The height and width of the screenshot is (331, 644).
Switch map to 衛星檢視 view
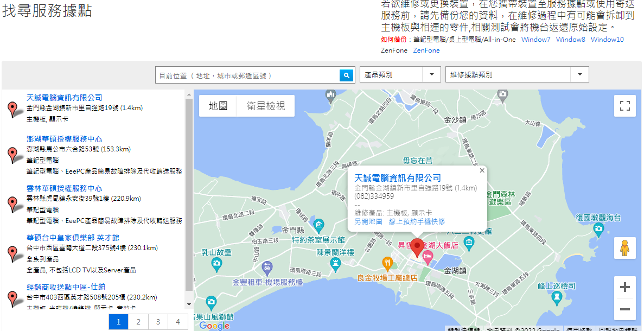click(x=265, y=106)
